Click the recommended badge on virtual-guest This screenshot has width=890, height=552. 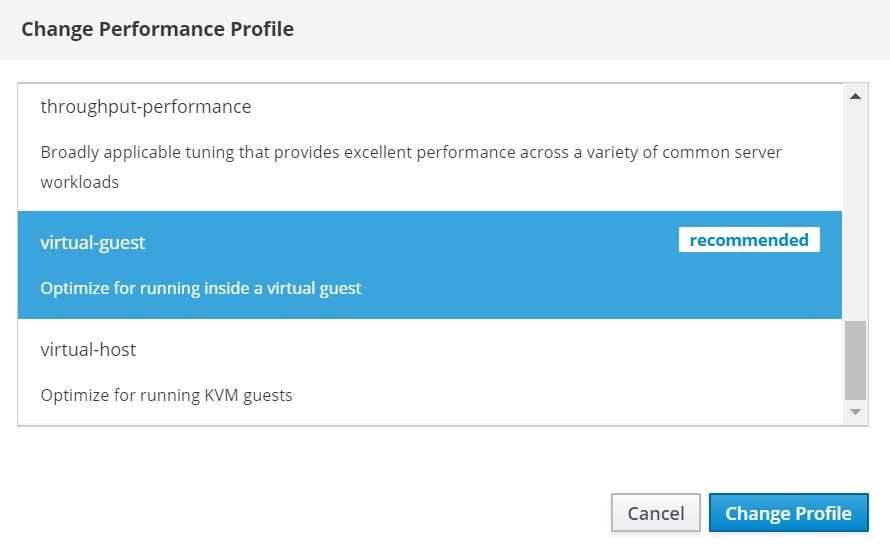pyautogui.click(x=749, y=240)
